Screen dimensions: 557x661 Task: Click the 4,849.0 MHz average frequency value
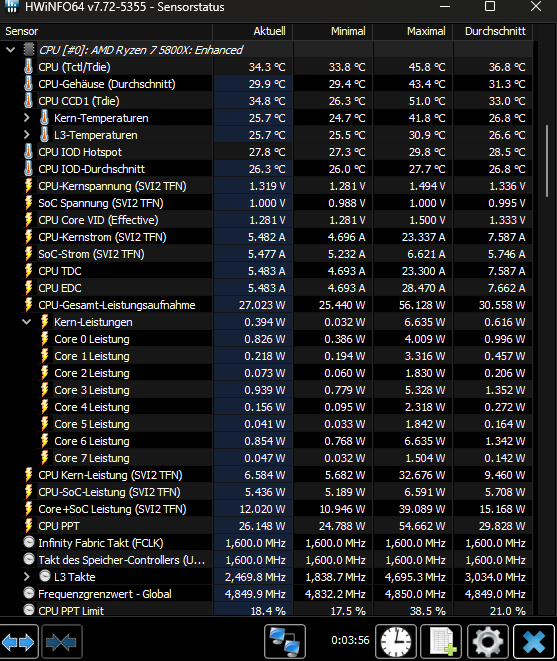(x=495, y=594)
